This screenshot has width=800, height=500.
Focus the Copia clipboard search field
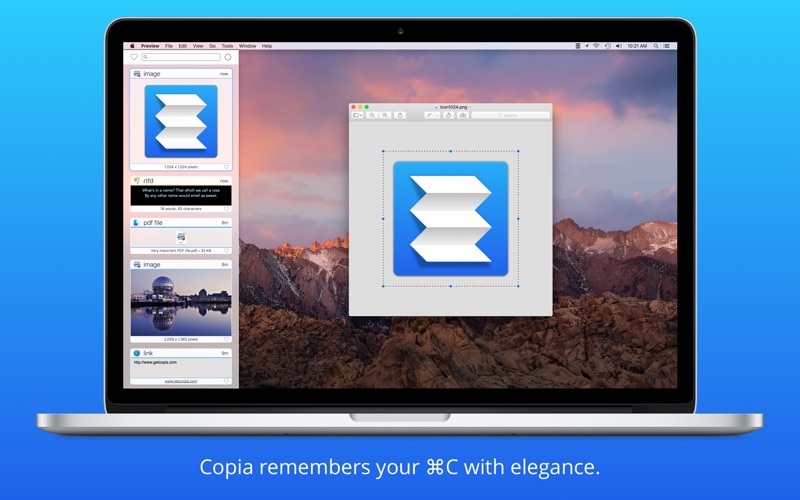181,57
